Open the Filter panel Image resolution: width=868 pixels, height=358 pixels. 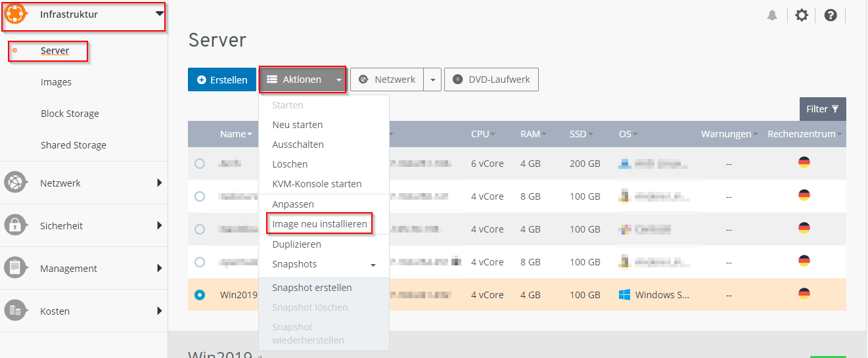(822, 109)
